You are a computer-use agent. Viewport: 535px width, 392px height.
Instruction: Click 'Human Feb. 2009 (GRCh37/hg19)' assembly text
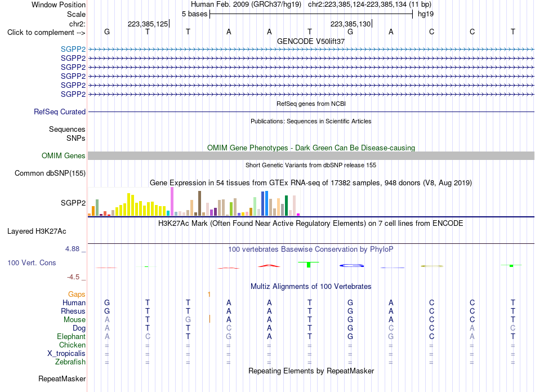coord(246,5)
